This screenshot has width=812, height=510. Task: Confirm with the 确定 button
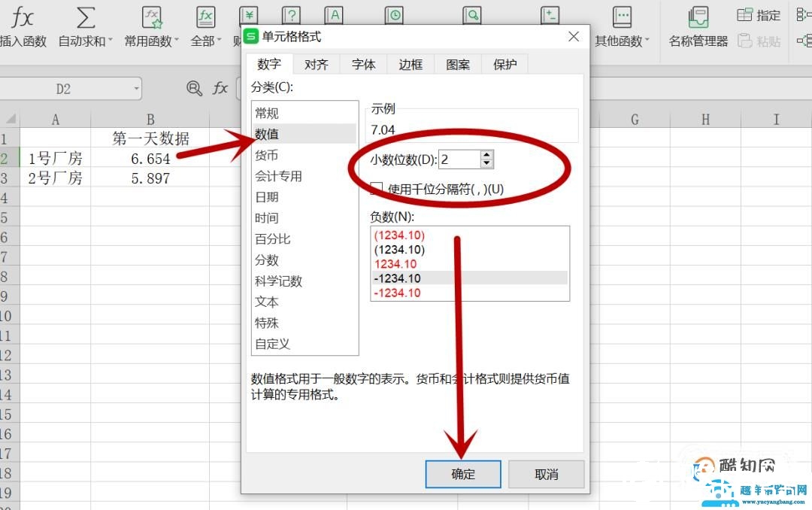[463, 474]
